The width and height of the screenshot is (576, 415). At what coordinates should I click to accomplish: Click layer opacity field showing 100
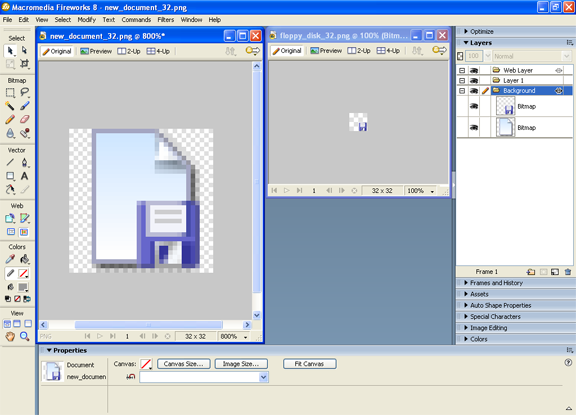coord(474,56)
